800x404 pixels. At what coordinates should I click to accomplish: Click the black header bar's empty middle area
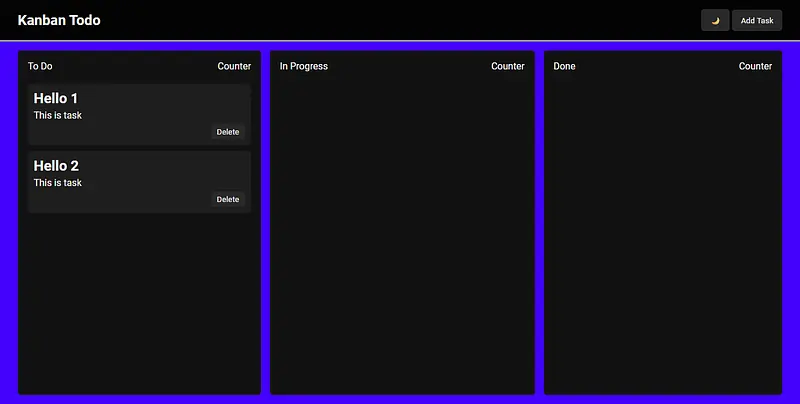(400, 20)
